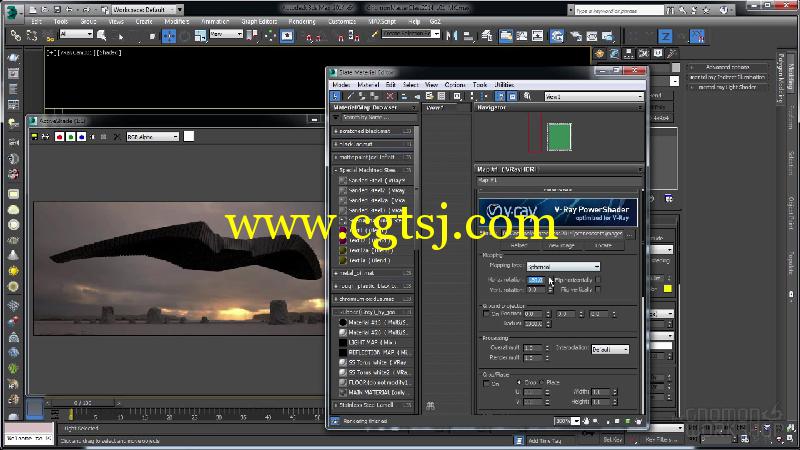Enable red channel in rendered frame window
This screenshot has height=450, width=800.
[x=59, y=137]
